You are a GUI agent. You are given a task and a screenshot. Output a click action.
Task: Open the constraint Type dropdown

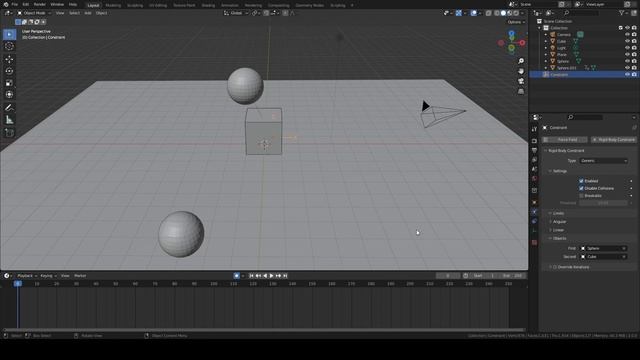coord(603,161)
